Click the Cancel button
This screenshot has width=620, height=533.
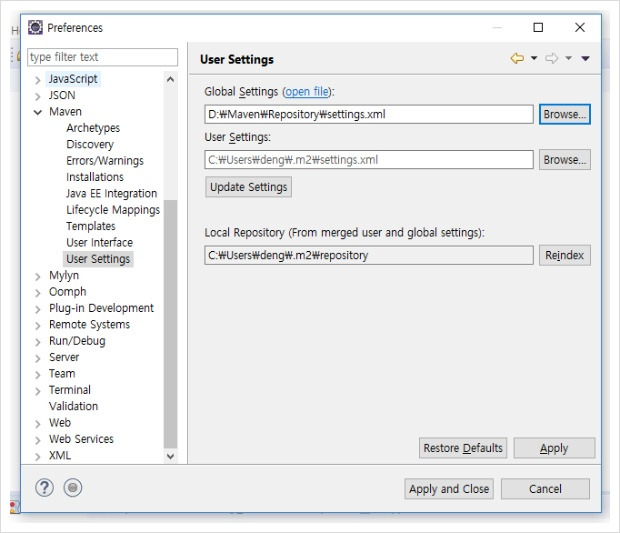(545, 489)
